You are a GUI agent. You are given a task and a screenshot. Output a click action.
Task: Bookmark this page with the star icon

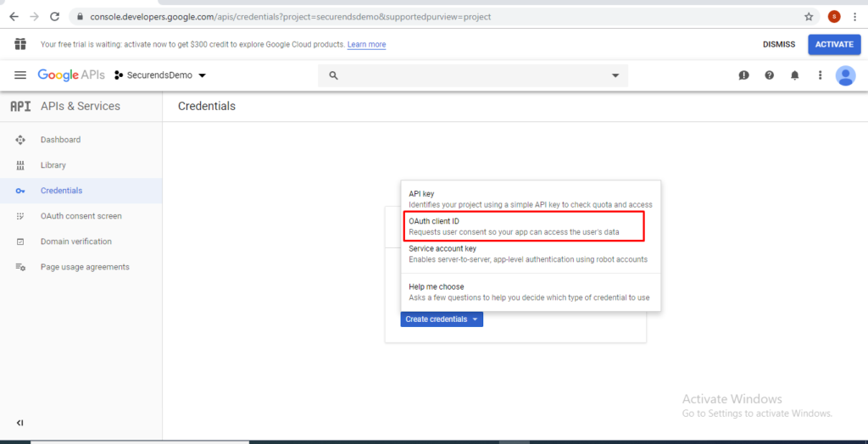coord(809,17)
